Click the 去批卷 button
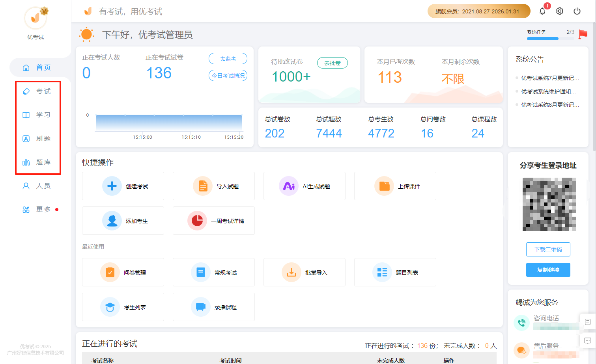Viewport: 596px width, 364px height. coord(333,63)
